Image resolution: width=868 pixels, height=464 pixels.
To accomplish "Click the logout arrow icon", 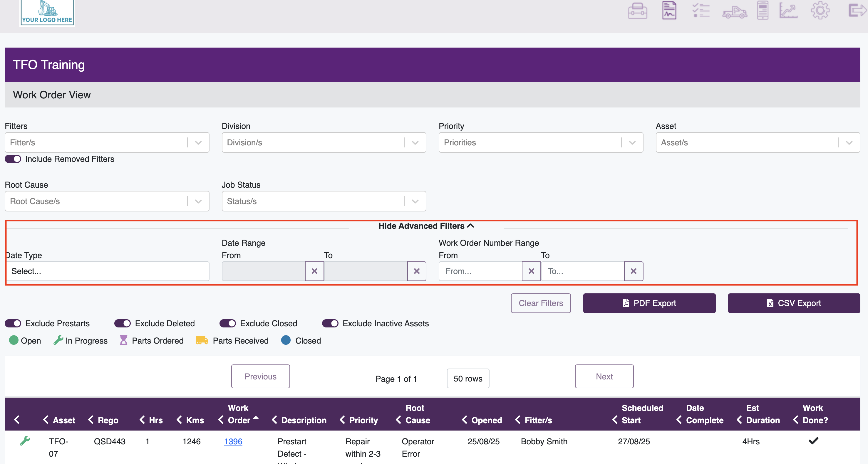I will point(857,11).
